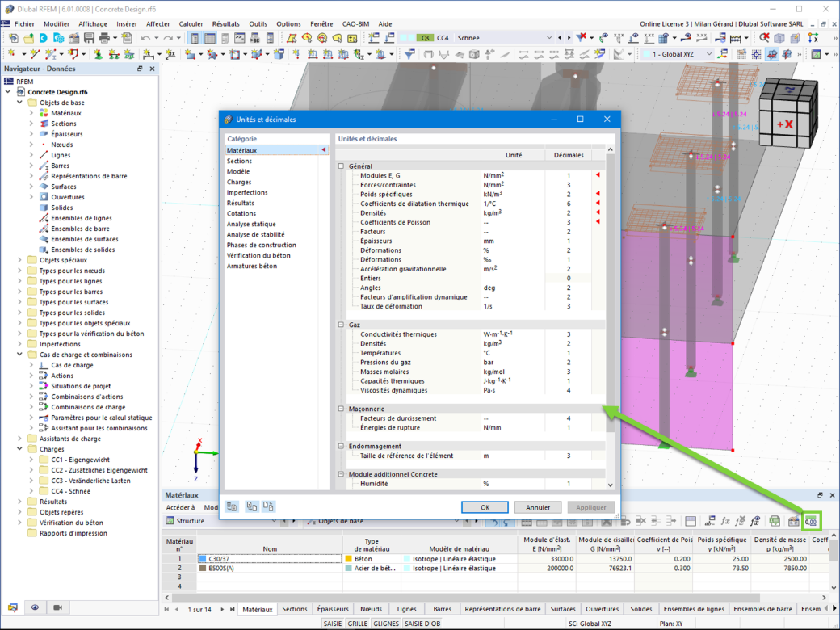Collapse the Général group in dialog
The image size is (840, 630).
(x=341, y=166)
